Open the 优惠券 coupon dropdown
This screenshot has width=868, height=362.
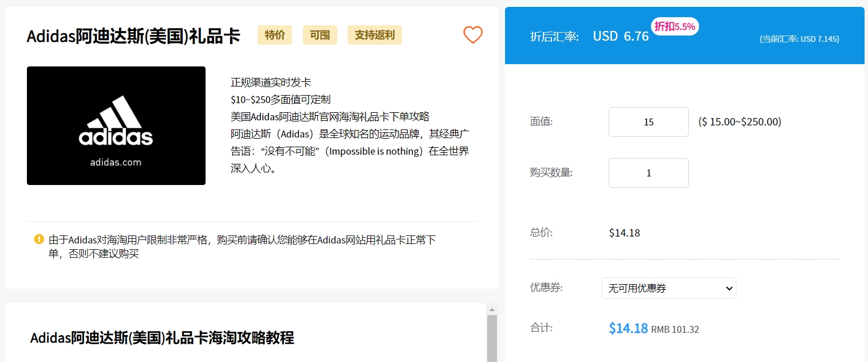tap(669, 288)
